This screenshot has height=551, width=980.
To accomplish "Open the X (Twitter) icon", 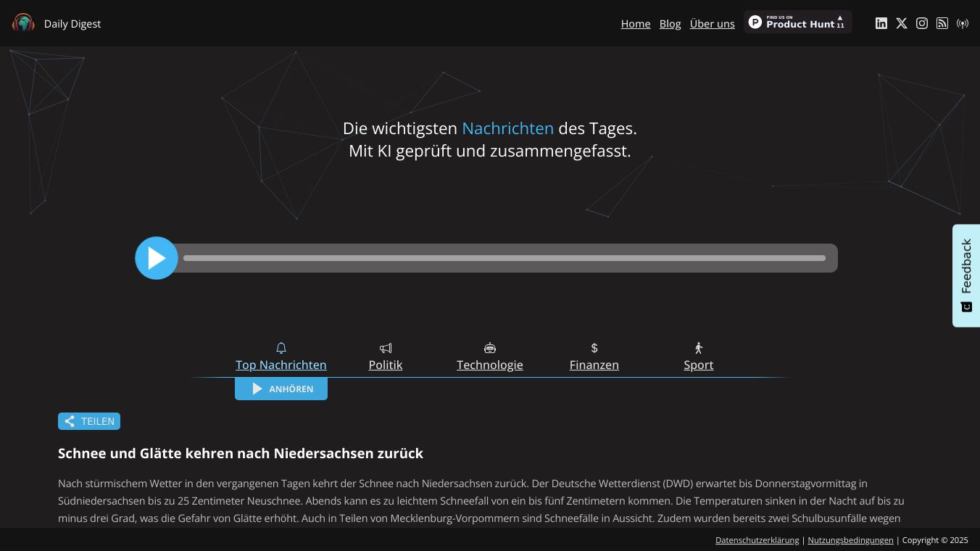I will click(x=902, y=23).
